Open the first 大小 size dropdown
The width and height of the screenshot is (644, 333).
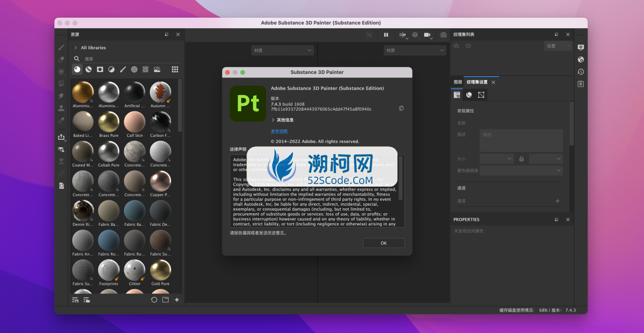497,158
